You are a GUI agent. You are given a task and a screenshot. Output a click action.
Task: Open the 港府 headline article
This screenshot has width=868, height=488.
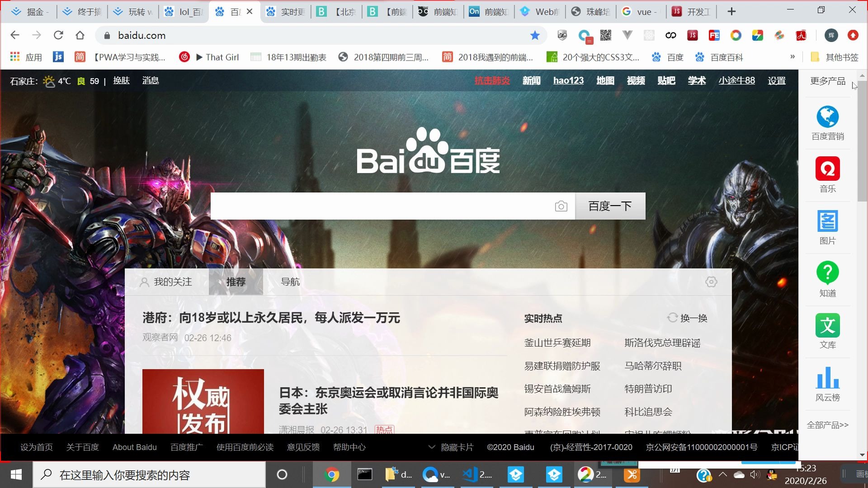[271, 318]
